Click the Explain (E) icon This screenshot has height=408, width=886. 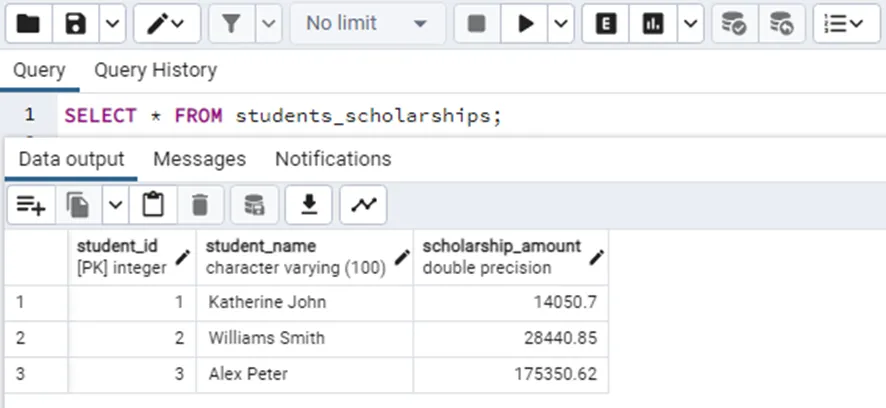click(606, 23)
